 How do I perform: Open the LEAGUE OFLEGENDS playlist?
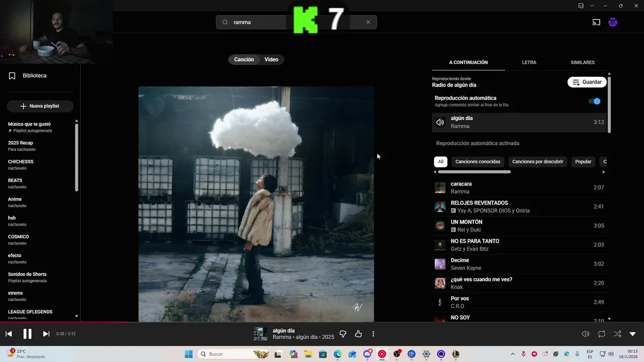(30, 314)
